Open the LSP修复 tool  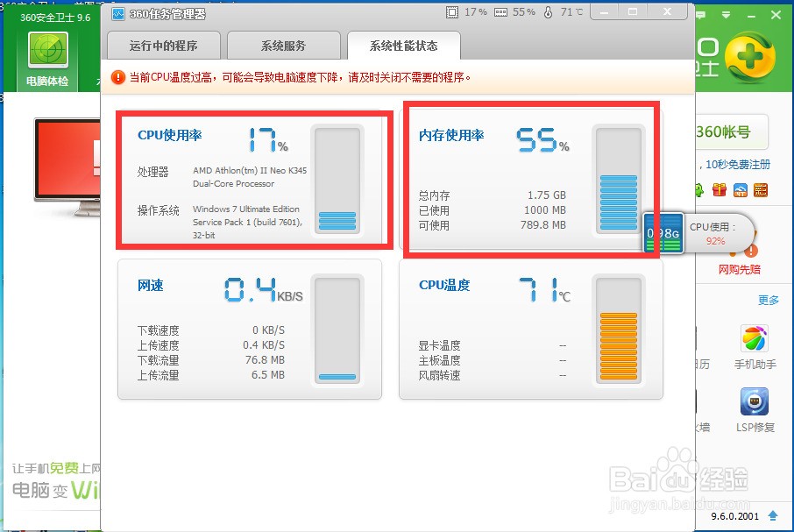(x=755, y=410)
